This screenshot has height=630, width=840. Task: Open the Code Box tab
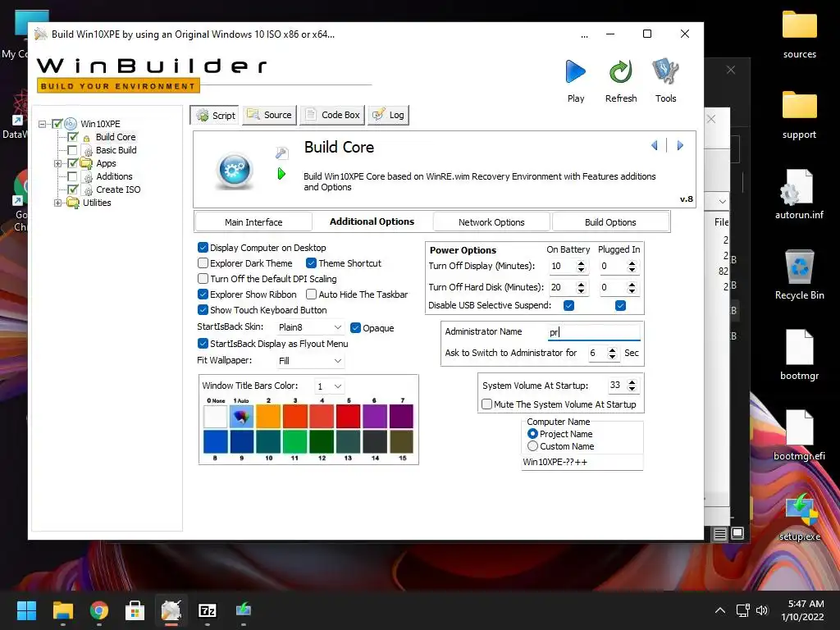[332, 115]
